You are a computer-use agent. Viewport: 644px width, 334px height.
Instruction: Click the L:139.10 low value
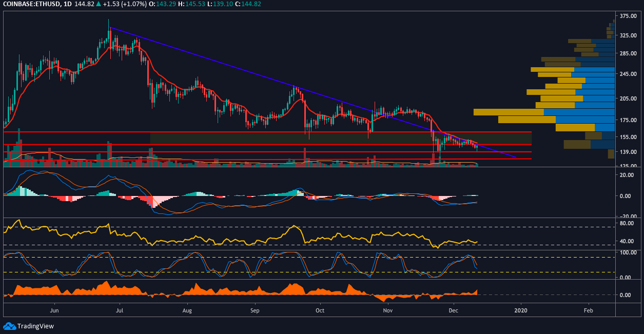(221, 4)
